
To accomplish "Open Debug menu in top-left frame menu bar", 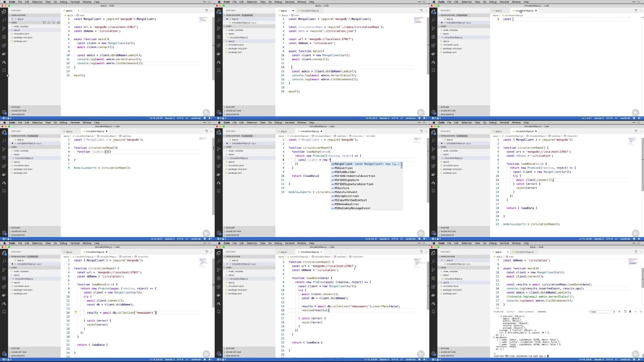I will coord(63,2).
